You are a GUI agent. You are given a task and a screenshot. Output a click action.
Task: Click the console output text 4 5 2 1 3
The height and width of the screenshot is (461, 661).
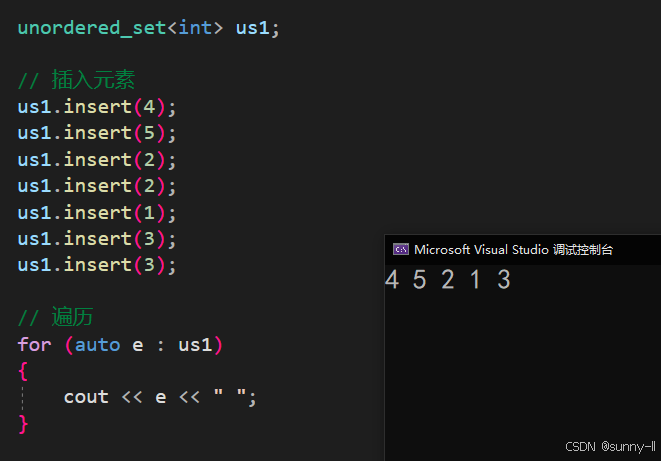coord(447,281)
